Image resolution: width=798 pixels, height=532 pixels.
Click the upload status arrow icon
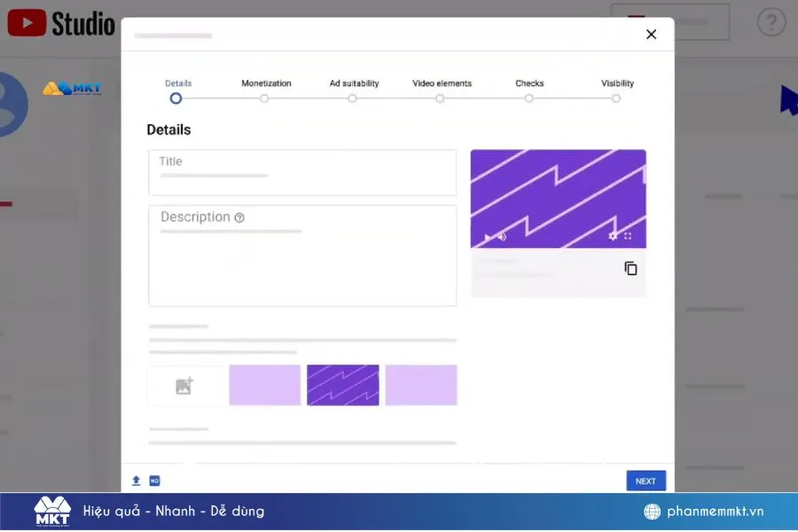[137, 481]
